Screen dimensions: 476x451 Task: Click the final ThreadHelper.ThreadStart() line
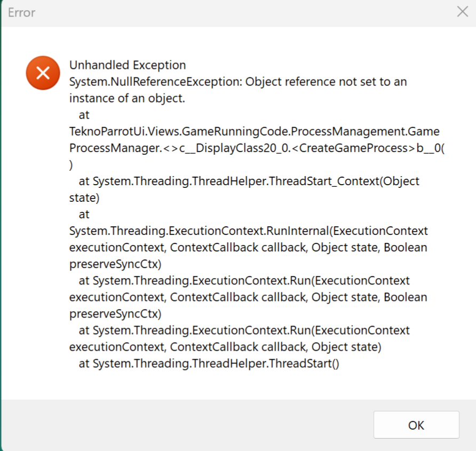click(x=209, y=363)
